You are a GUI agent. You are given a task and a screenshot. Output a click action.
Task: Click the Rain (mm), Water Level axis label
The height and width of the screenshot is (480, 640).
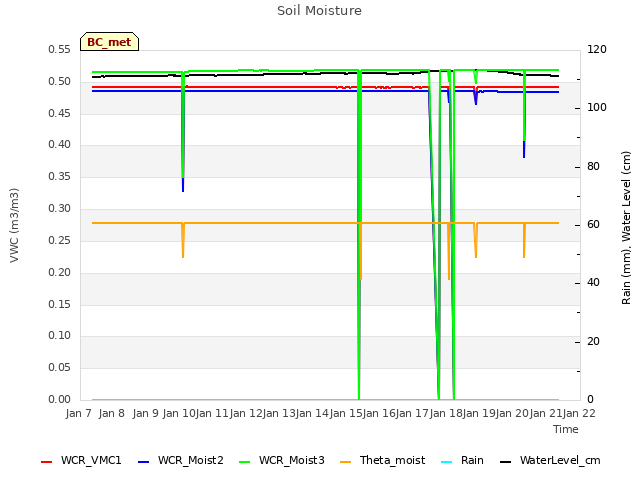point(626,228)
